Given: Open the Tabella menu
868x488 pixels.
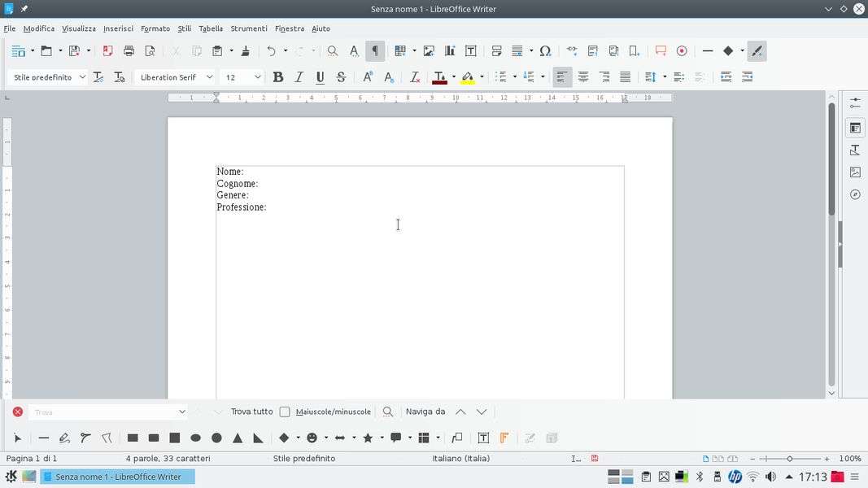Looking at the screenshot, I should click(211, 28).
